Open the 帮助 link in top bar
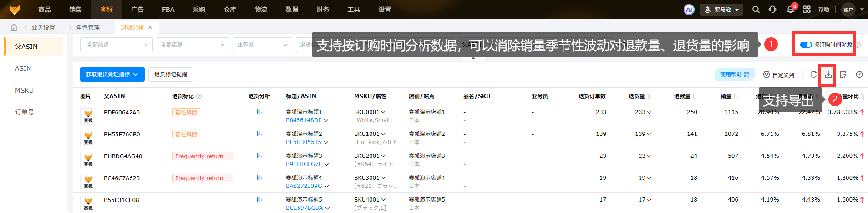The image size is (868, 213). [824, 10]
